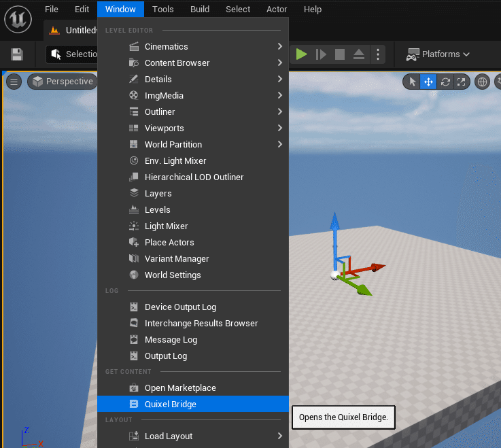Viewport: 501px width, 448px height.
Task: Open the play options three-dot menu
Action: (378, 54)
